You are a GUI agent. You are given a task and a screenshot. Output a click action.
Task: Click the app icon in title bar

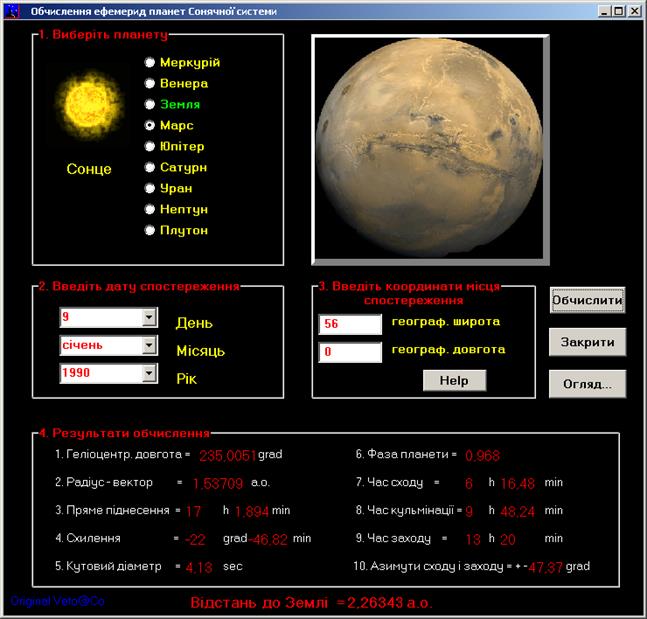click(12, 12)
